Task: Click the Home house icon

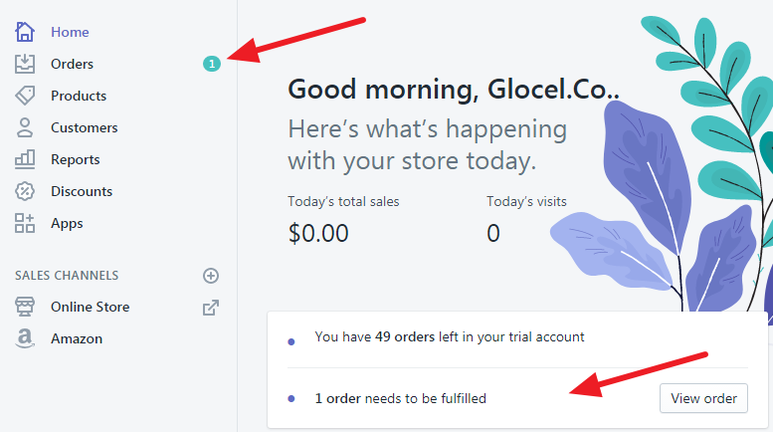Action: [25, 32]
